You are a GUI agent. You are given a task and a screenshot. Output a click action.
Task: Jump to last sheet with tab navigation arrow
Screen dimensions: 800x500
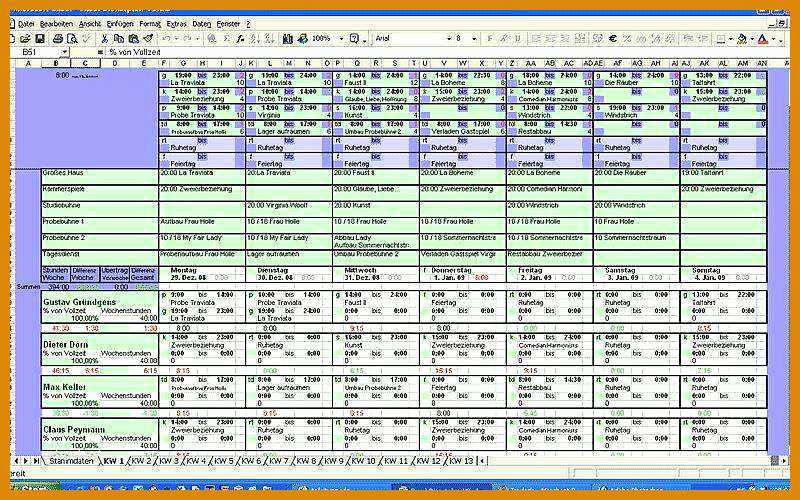36,461
